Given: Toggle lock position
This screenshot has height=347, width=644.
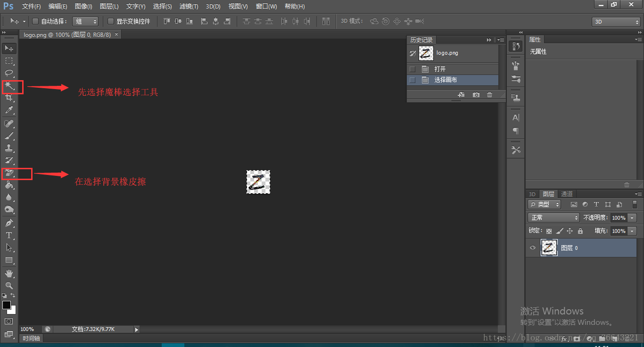Looking at the screenshot, I should coord(570,231).
